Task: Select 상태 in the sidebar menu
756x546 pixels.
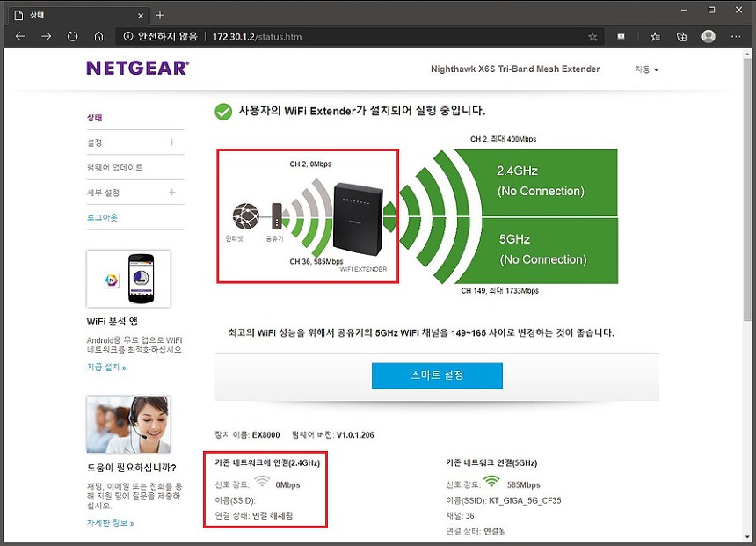Action: [x=95, y=117]
